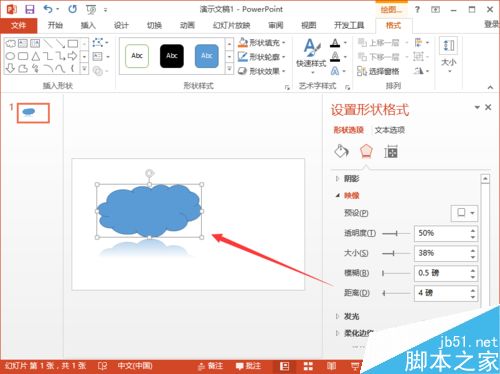Open the Size & Properties icon in format pane

[x=391, y=152]
